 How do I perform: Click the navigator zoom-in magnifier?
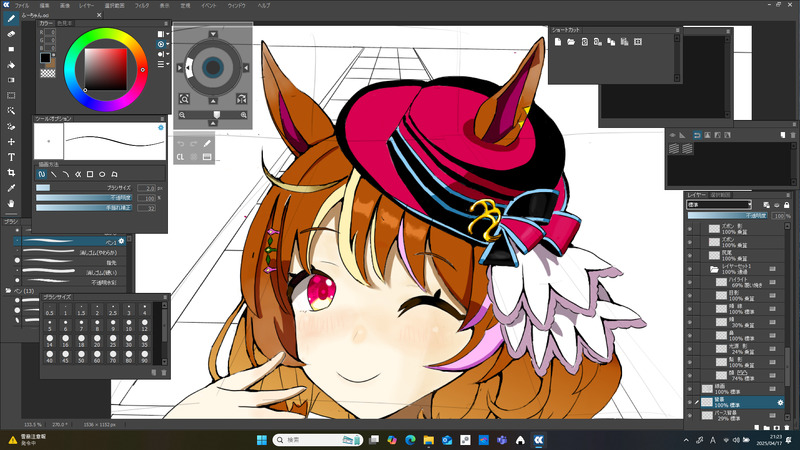pyautogui.click(x=243, y=115)
